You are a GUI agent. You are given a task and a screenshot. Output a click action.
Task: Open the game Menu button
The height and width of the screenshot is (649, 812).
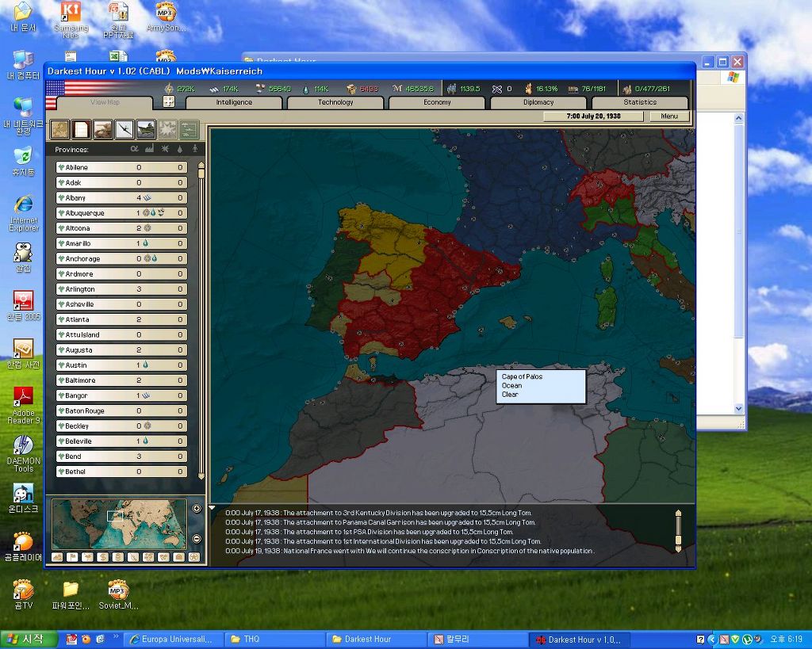click(x=669, y=116)
